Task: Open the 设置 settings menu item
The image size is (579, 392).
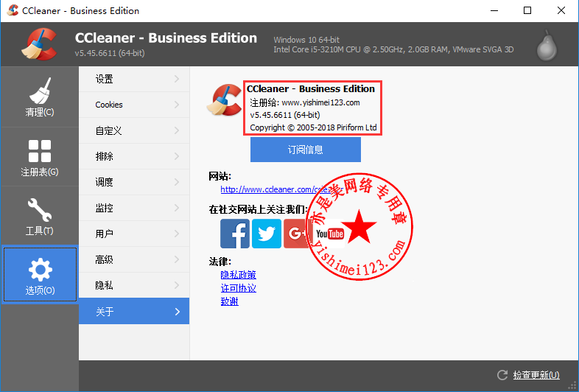Action: click(134, 79)
